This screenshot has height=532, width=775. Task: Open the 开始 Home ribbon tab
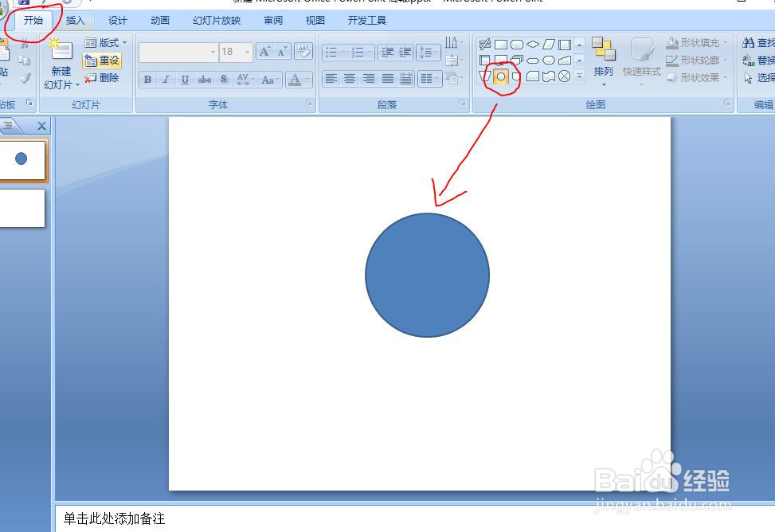33,20
